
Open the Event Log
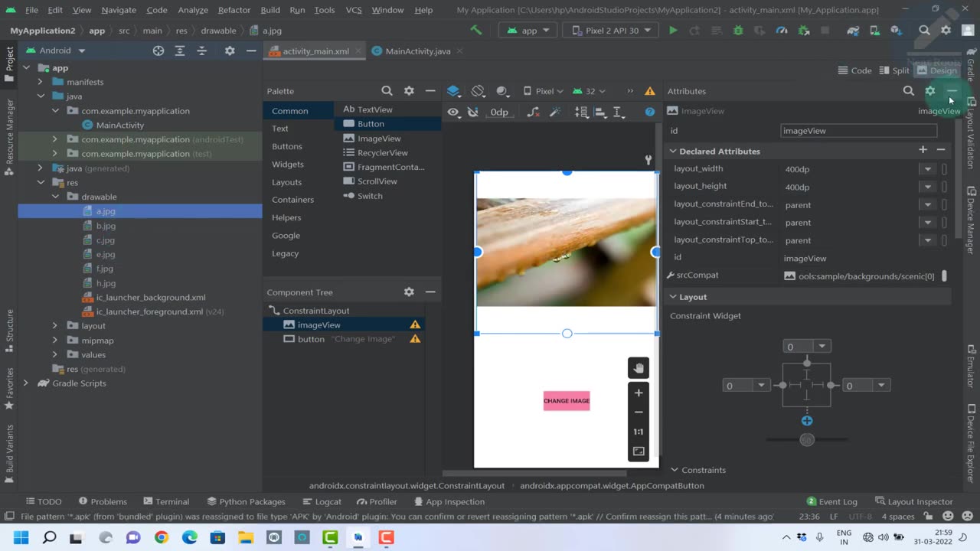coord(831,501)
